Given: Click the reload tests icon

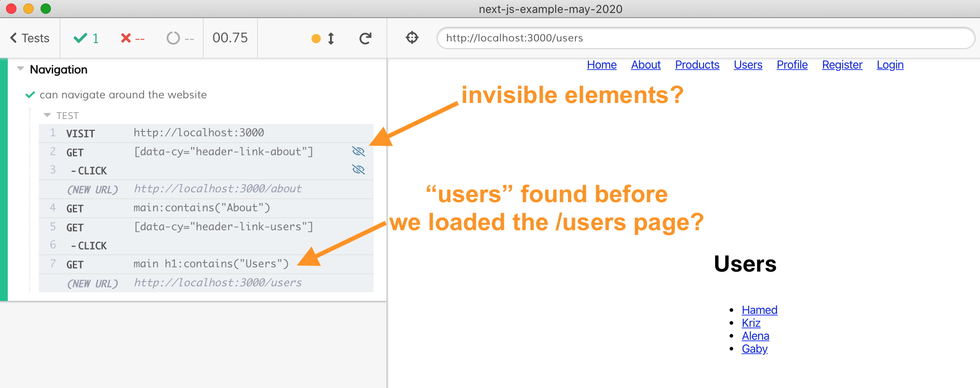Looking at the screenshot, I should 365,38.
